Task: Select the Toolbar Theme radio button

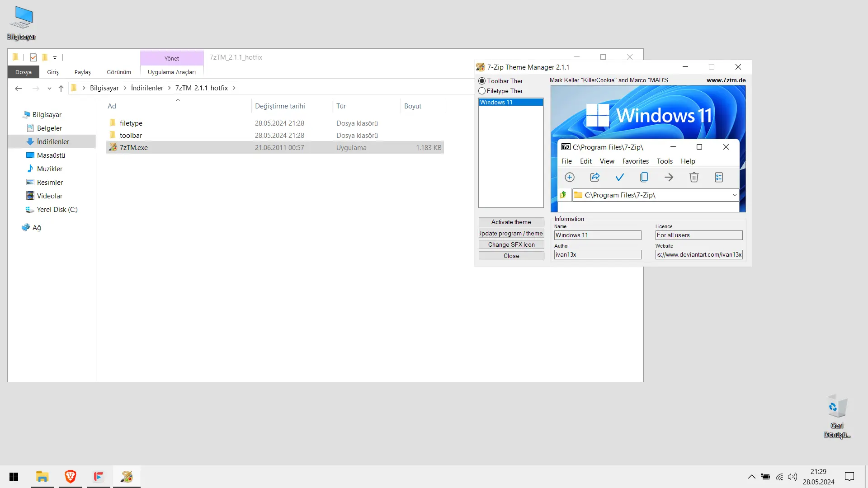Action: click(482, 81)
